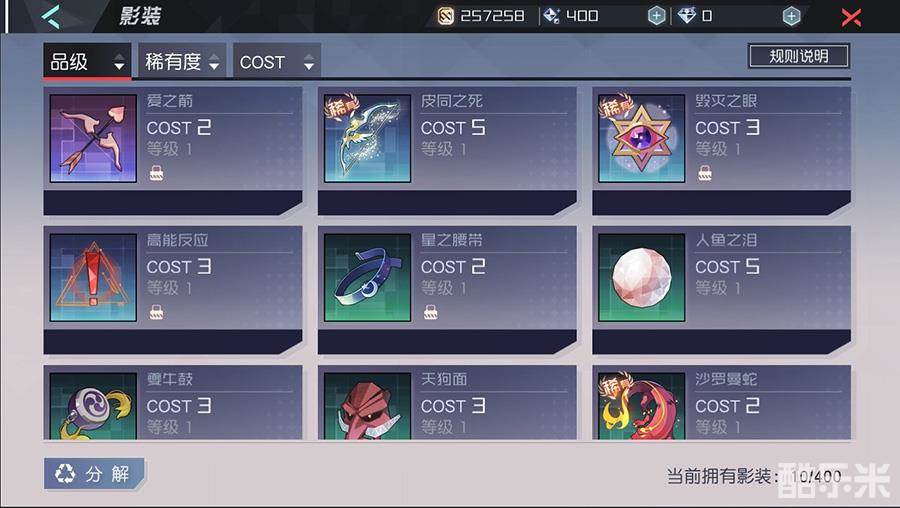This screenshot has width=900, height=508.
Task: Open the 沙罗曼蛇 item card
Action: click(x=721, y=403)
